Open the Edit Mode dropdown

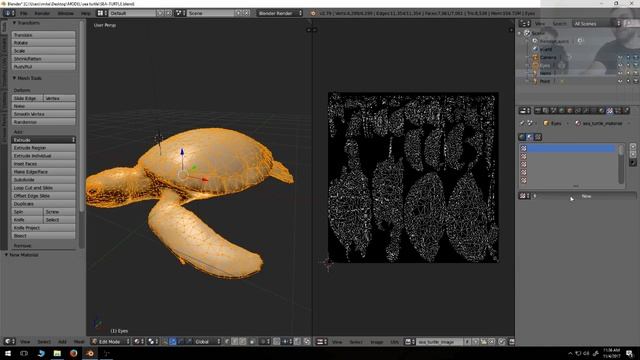tap(111, 341)
